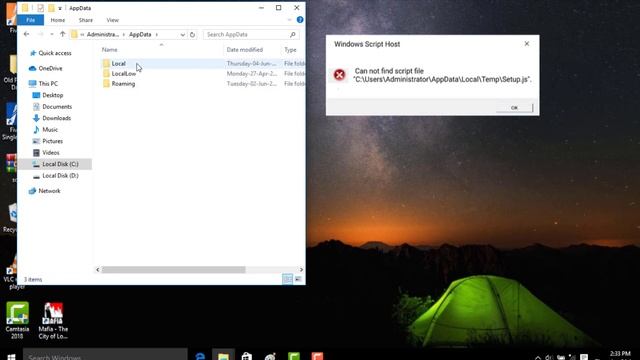Click Administra... in the address bar
Viewport: 640px width, 360px height.
(102, 35)
